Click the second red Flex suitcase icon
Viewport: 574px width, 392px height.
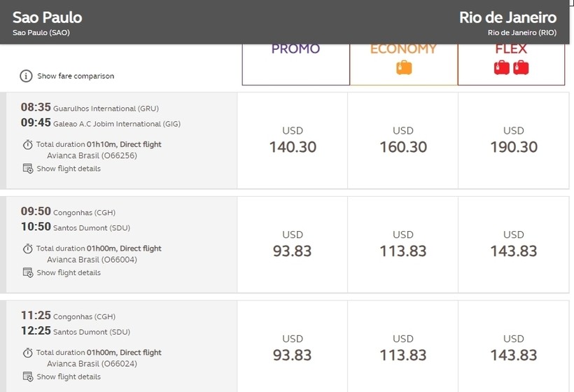(x=521, y=68)
